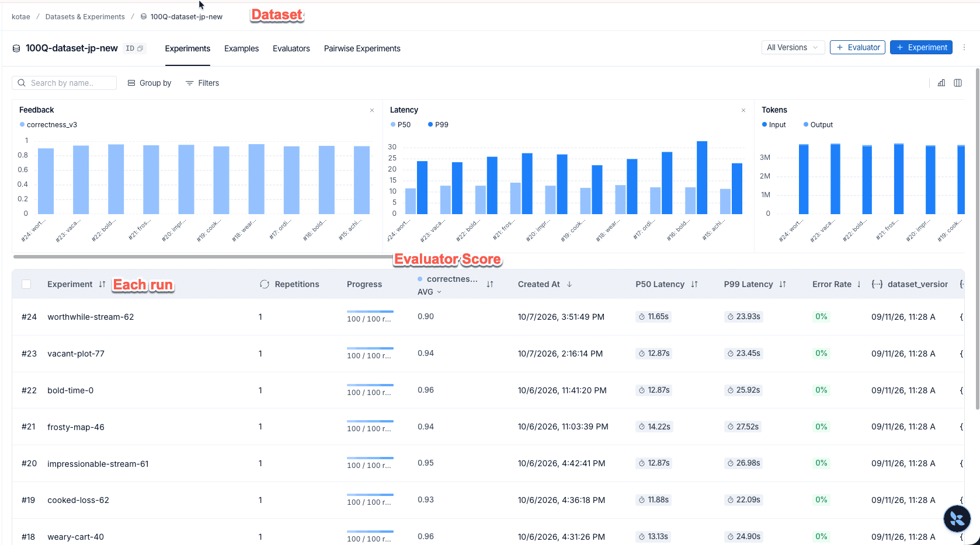The width and height of the screenshot is (980, 545).
Task: Toggle Output series in Tokens legend
Action: 818,125
